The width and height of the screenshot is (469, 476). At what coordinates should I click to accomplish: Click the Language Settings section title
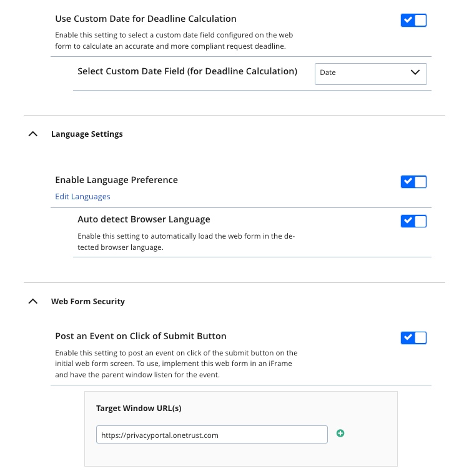coord(87,134)
